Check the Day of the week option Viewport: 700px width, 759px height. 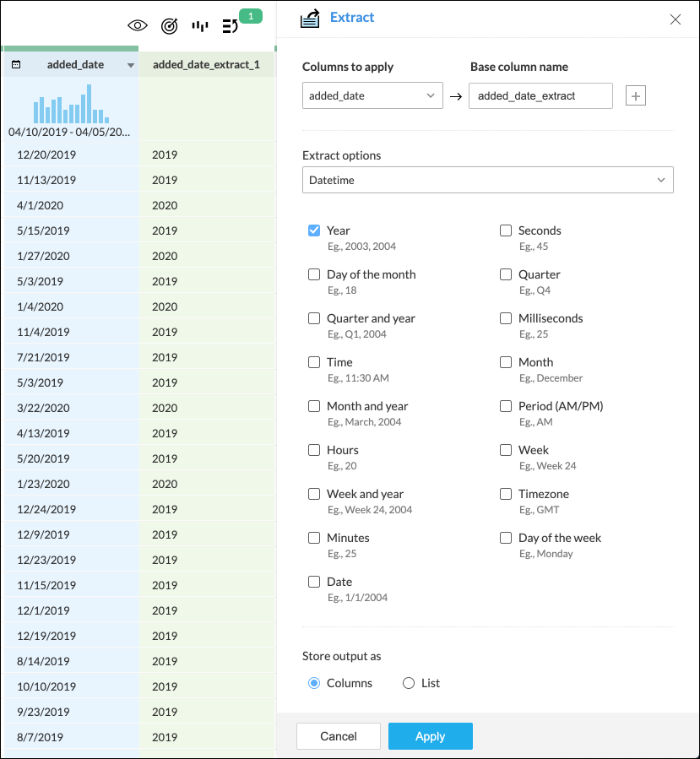[x=506, y=538]
